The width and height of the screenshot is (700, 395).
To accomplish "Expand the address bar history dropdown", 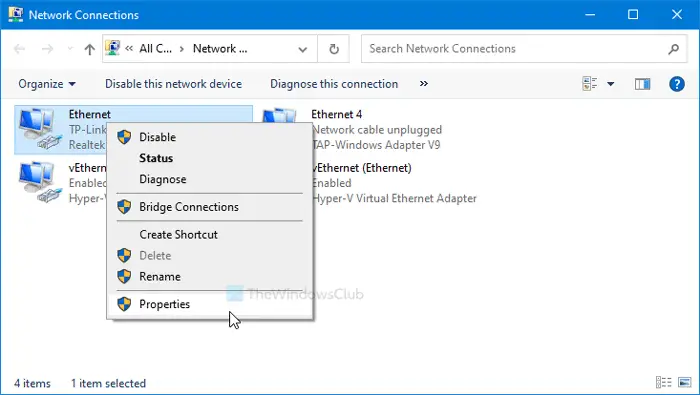I will 303,49.
